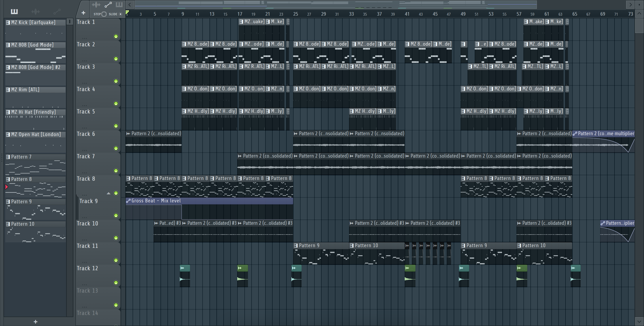Mute Track 9 with its green LED
The width and height of the screenshot is (644, 326).
click(116, 215)
